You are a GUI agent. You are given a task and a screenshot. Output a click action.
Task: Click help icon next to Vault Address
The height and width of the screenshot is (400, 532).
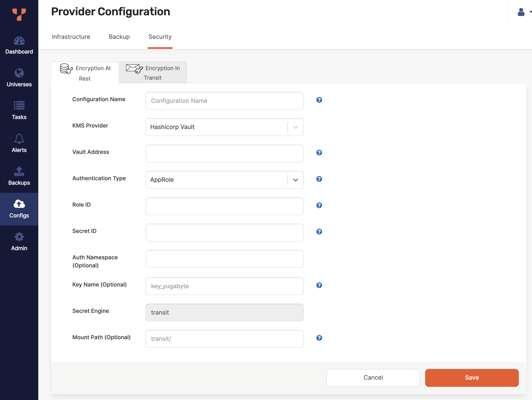pyautogui.click(x=318, y=153)
